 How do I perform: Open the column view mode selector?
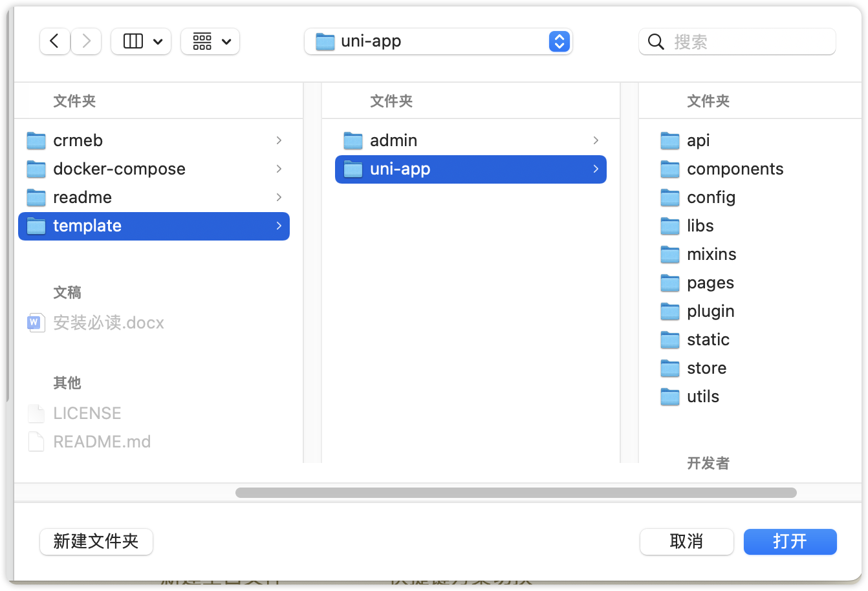141,41
